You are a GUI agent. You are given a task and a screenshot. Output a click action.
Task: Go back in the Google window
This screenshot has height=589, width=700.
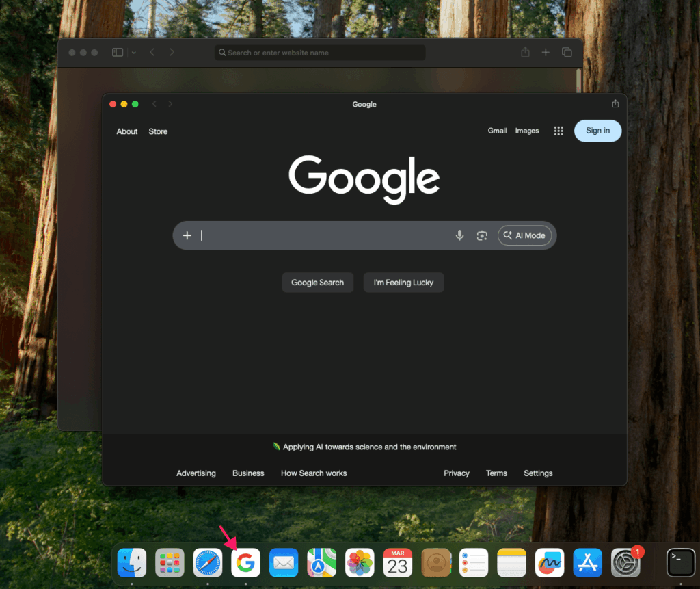(154, 104)
